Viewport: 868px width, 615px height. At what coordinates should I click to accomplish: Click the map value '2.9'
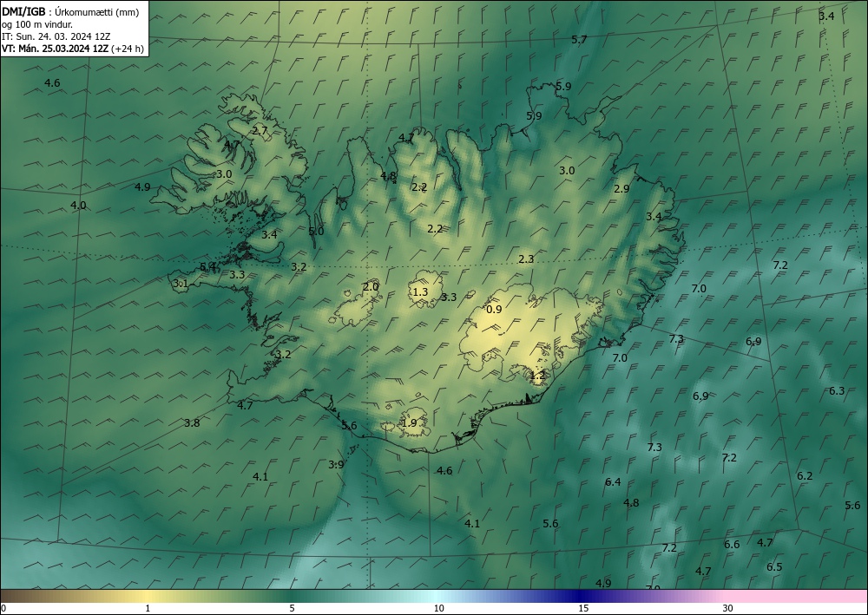tap(621, 188)
